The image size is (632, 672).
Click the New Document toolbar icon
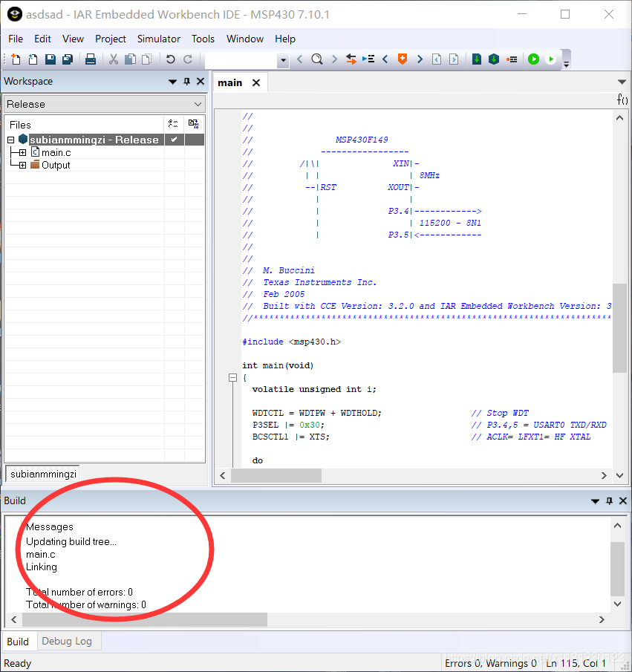pyautogui.click(x=16, y=59)
